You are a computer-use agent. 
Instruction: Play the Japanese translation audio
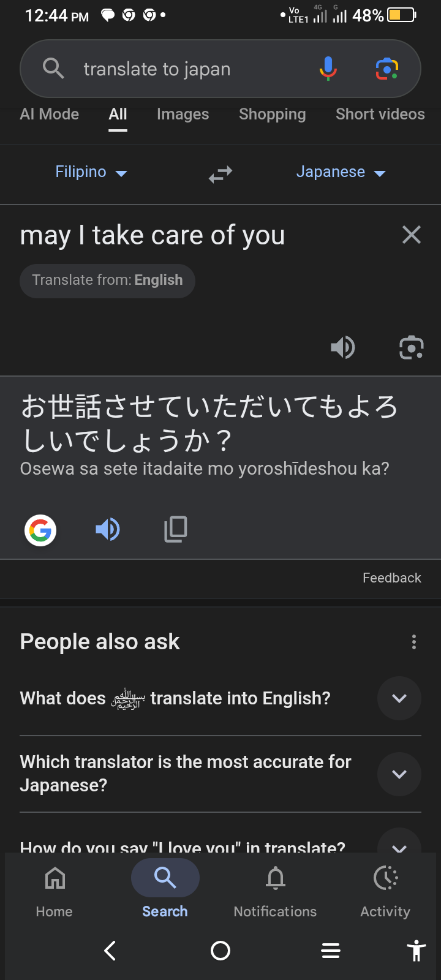tap(108, 529)
